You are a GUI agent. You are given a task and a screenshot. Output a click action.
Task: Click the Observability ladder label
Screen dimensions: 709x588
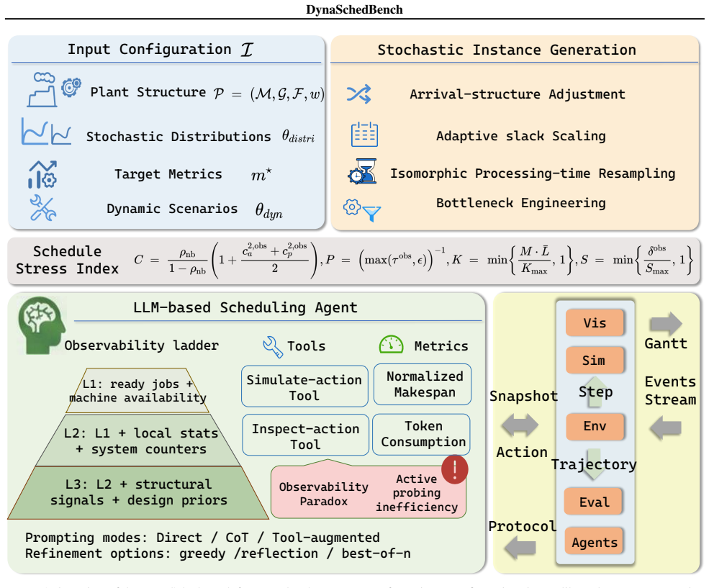point(141,345)
